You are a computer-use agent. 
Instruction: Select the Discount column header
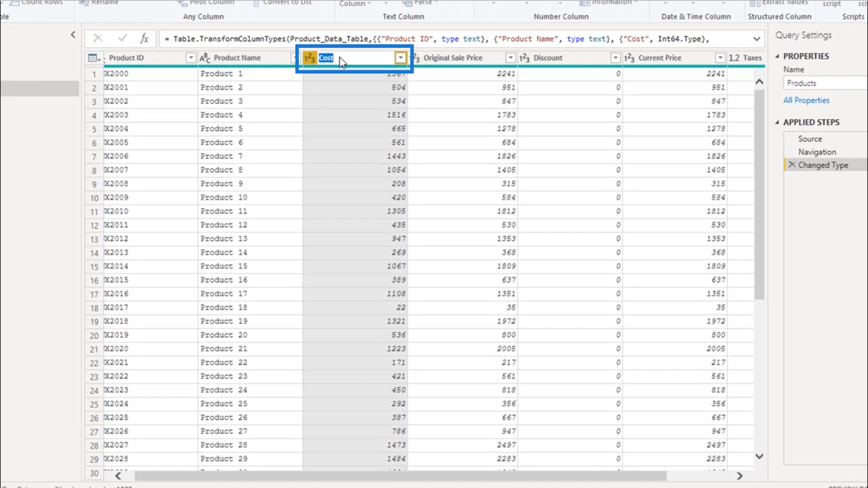(548, 57)
